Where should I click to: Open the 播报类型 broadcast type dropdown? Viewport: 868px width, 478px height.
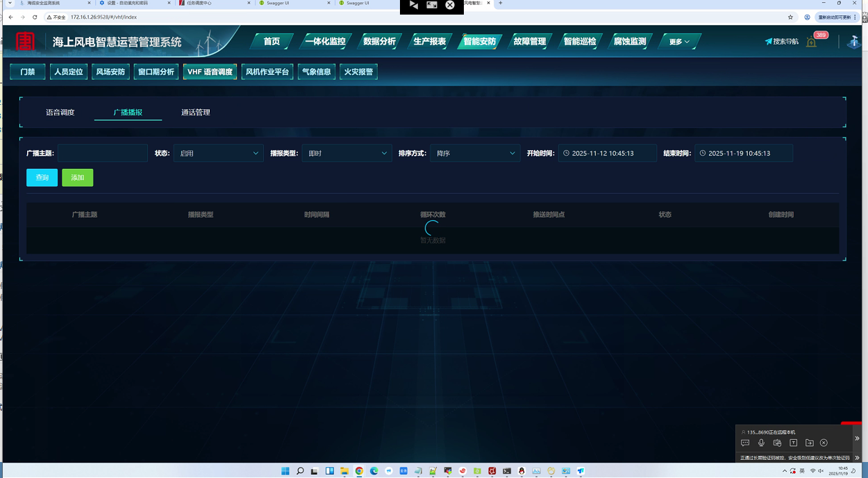point(347,154)
